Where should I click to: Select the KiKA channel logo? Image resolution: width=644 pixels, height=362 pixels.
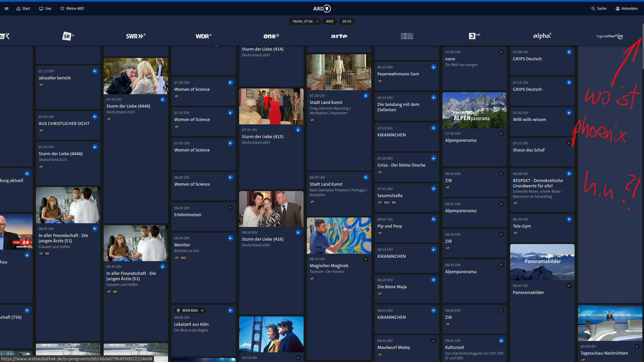pyautogui.click(x=407, y=36)
